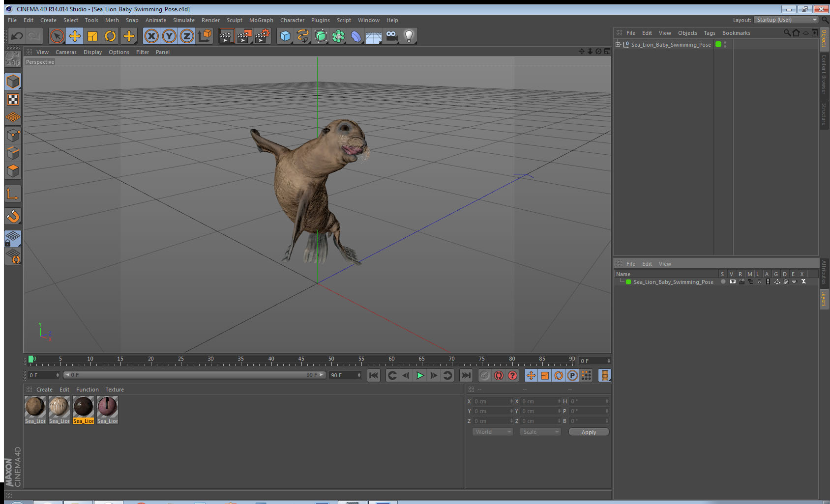Open the World coordinate dropdown
Image resolution: width=830 pixels, height=504 pixels.
coord(493,432)
